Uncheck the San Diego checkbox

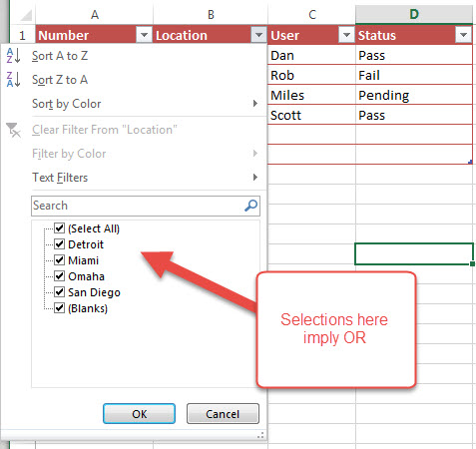[59, 292]
